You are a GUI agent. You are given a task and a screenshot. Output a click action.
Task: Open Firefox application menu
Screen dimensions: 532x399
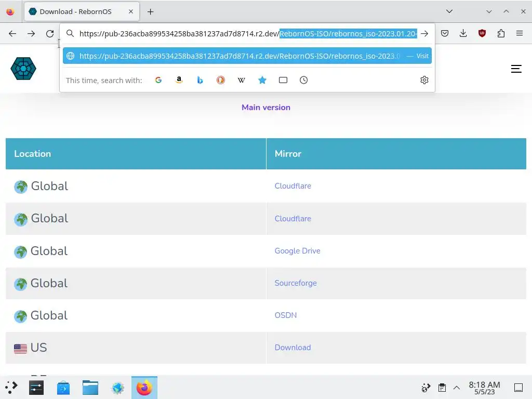point(520,33)
